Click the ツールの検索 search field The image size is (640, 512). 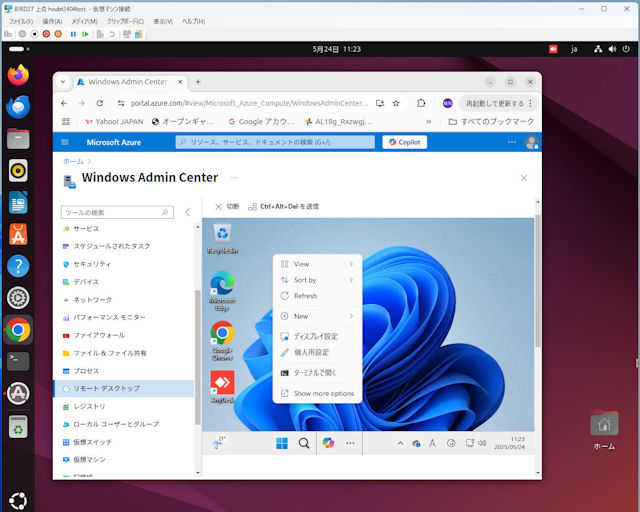pos(117,212)
